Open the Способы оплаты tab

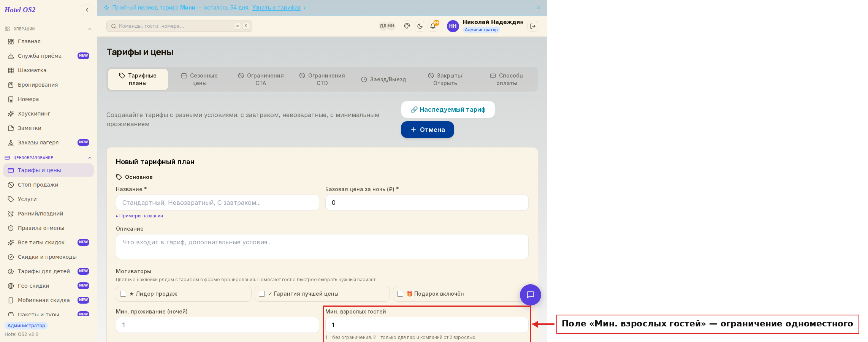coord(507,79)
